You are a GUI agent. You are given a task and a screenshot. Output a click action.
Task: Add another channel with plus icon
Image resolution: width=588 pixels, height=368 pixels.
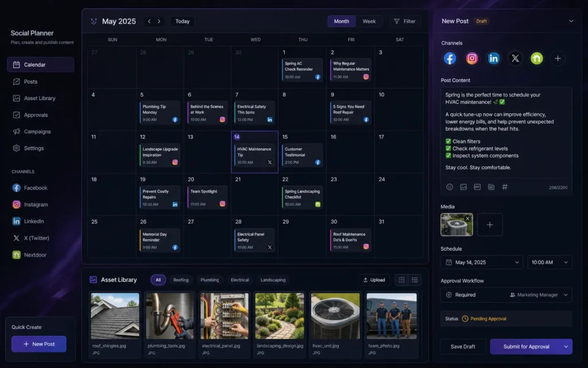[558, 59]
